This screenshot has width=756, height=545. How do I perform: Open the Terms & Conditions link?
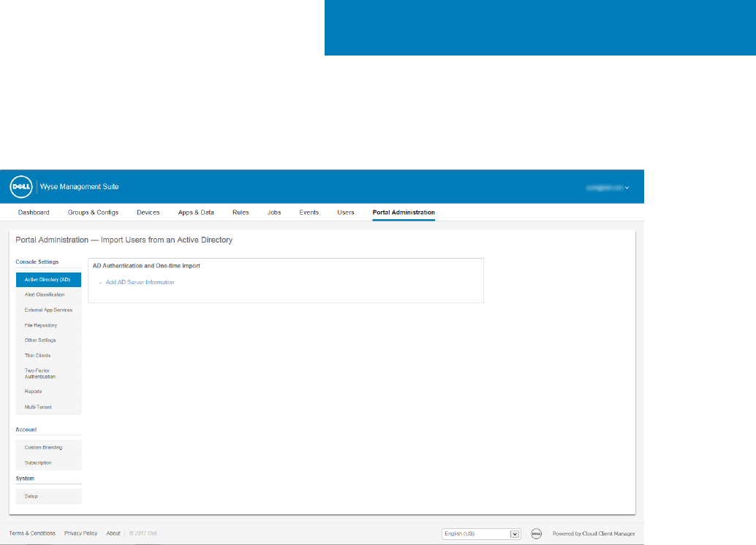(x=32, y=533)
